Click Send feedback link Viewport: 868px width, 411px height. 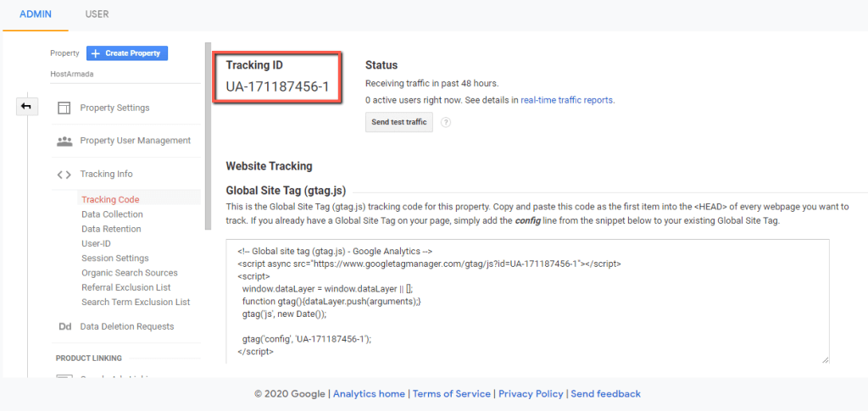tap(605, 394)
